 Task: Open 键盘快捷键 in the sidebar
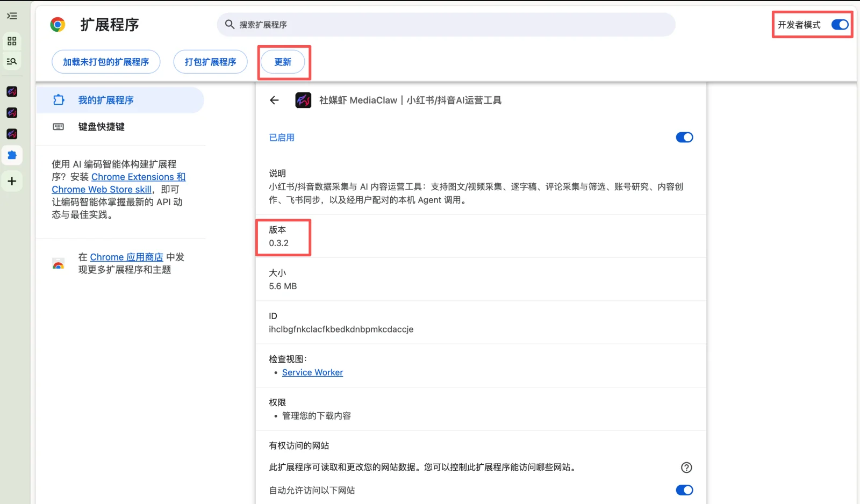pos(120,127)
